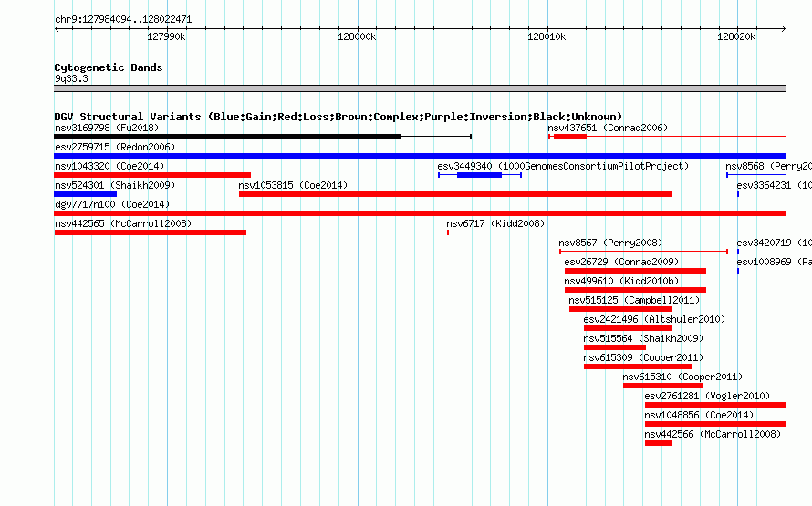
Task: Click the nsv437651 (Conrad2006) label
Action: click(x=608, y=128)
